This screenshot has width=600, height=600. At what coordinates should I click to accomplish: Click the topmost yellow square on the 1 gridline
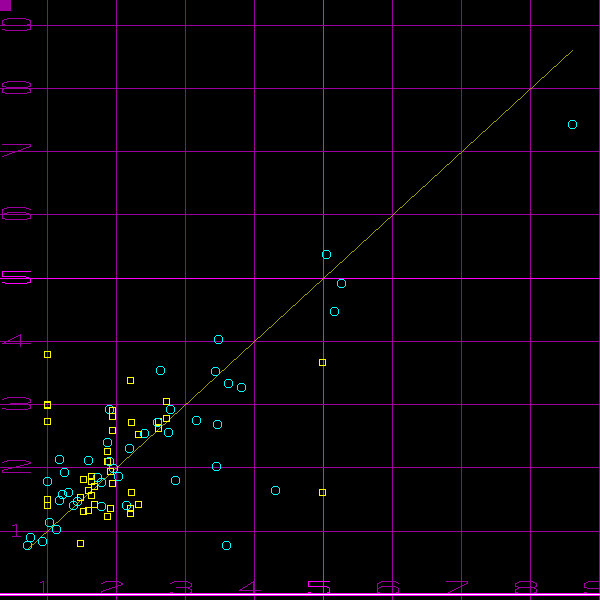pyautogui.click(x=47, y=355)
